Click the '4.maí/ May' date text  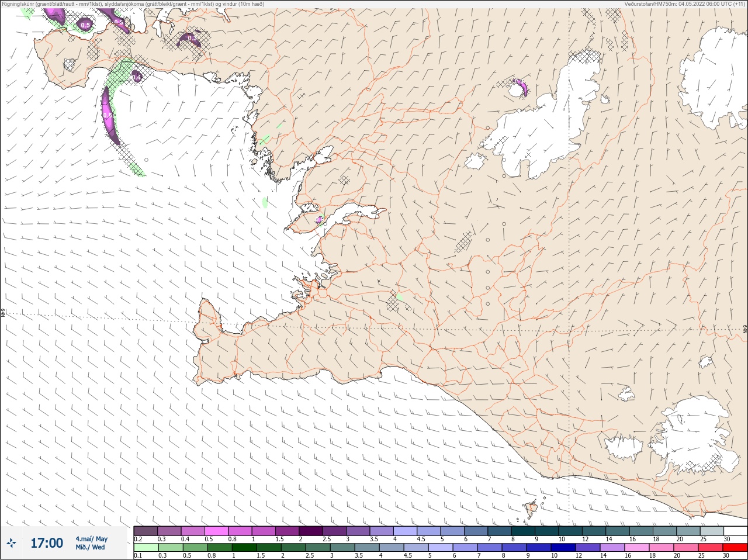pyautogui.click(x=92, y=539)
